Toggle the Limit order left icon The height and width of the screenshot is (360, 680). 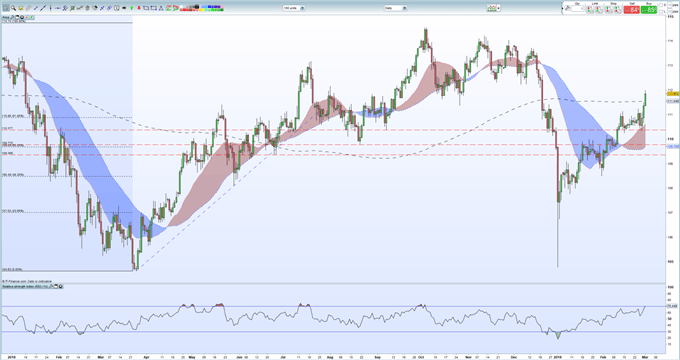[590, 10]
